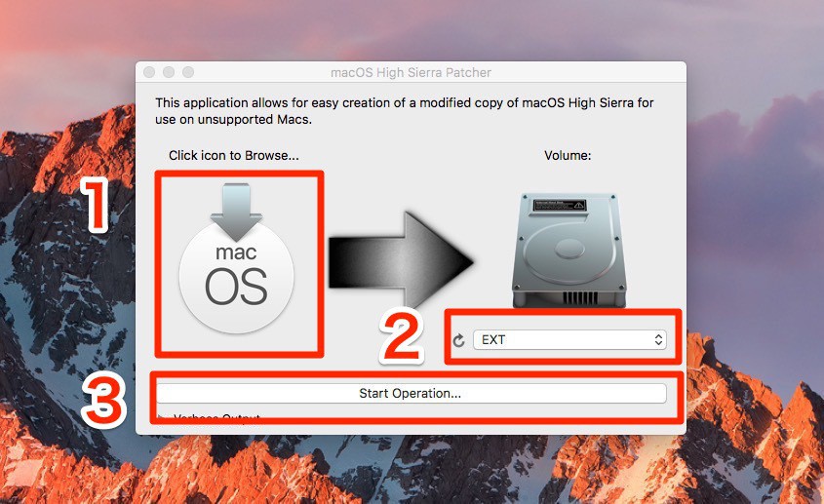Minimize the patcher window with middle button
The width and height of the screenshot is (824, 504).
pos(169,72)
